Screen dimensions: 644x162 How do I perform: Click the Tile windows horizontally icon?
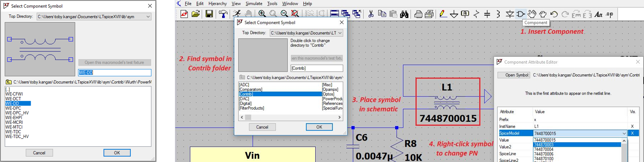coord(334,14)
